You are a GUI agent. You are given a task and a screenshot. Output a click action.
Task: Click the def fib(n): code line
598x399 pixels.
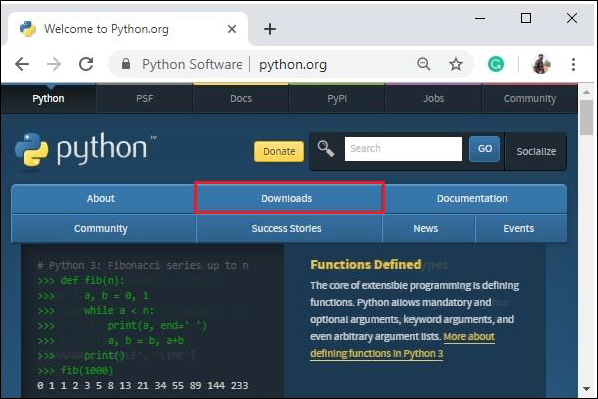(x=81, y=281)
